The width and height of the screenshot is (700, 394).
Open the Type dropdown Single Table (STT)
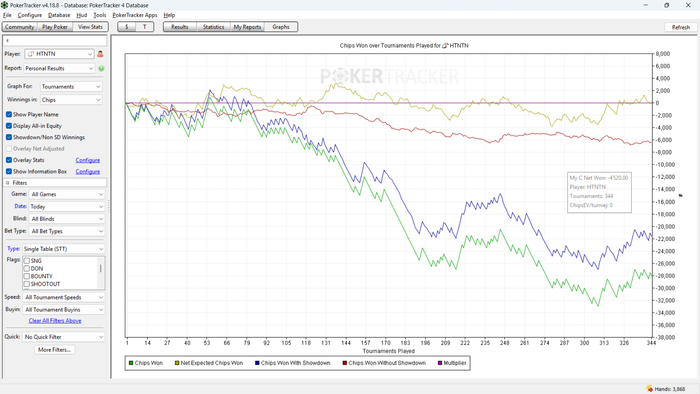pyautogui.click(x=63, y=249)
